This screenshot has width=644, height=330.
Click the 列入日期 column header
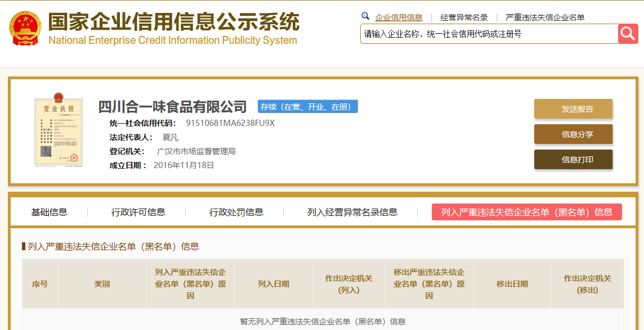[x=274, y=284]
